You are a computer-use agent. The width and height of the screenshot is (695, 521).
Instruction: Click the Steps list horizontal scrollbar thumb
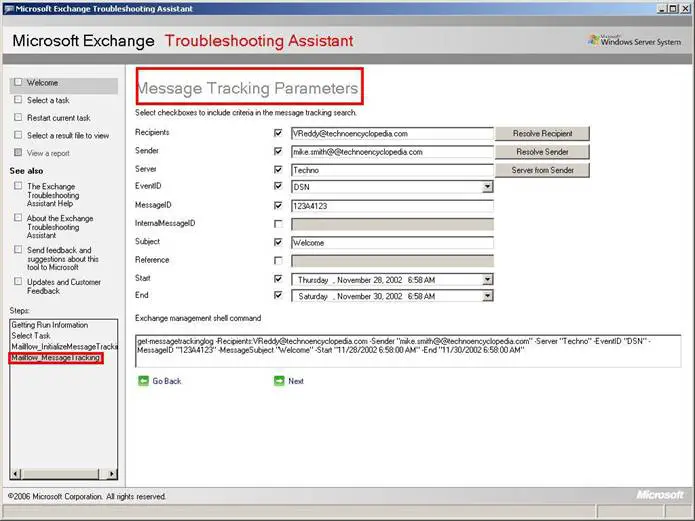tap(60, 474)
